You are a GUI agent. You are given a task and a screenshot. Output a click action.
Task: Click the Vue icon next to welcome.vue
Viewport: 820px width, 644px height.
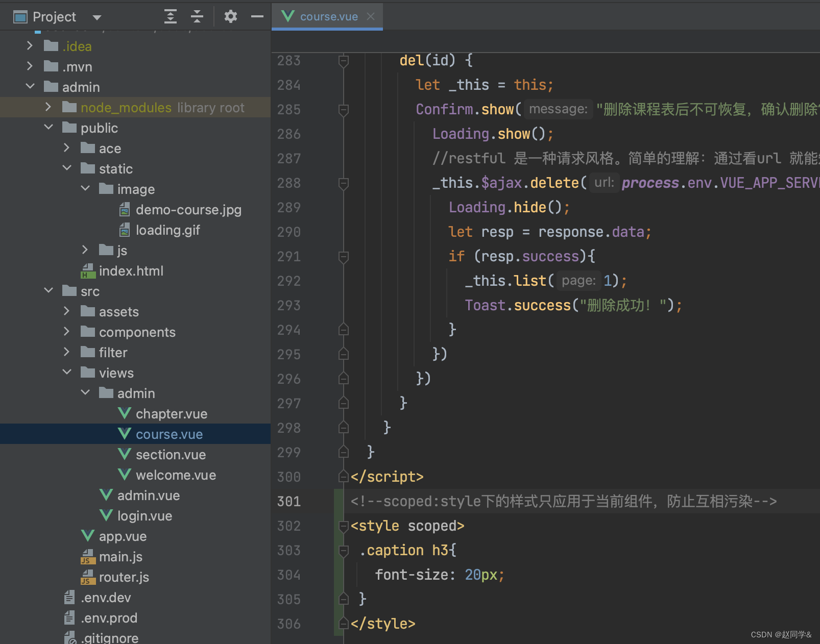125,475
